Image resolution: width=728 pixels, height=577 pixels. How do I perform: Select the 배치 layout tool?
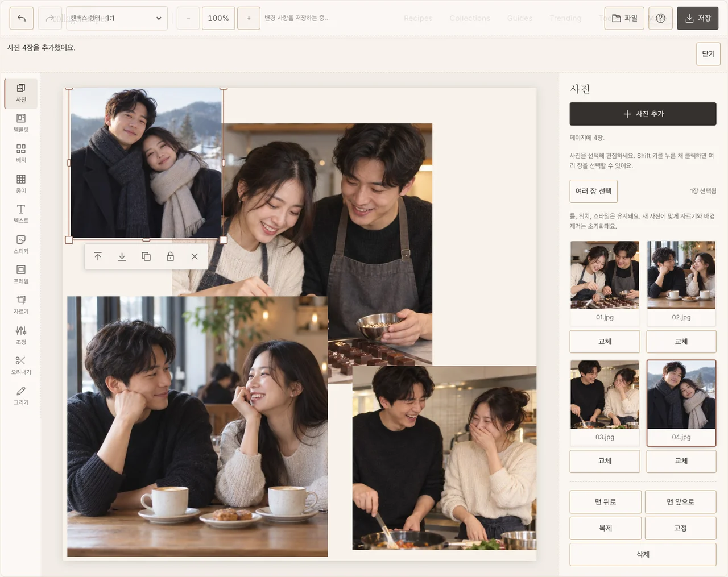(21, 153)
